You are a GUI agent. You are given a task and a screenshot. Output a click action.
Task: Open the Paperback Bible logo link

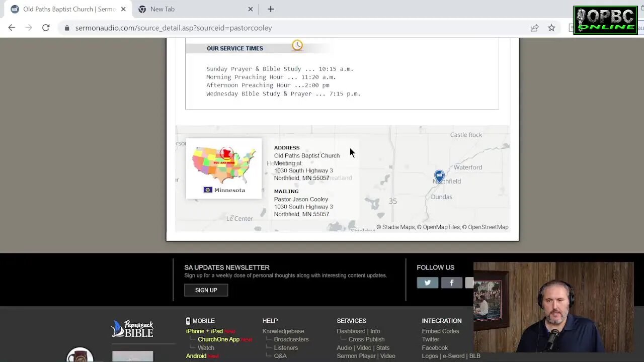click(132, 329)
